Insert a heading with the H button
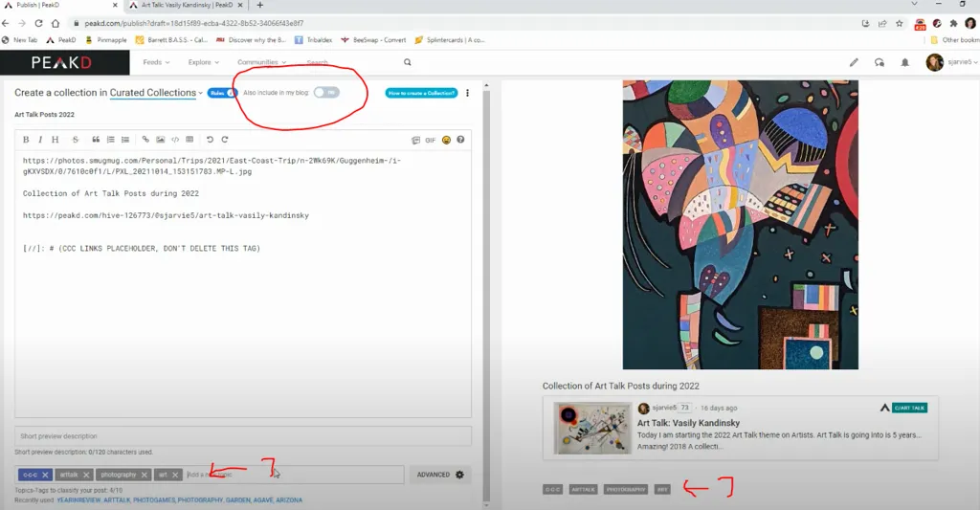980x510 pixels. pyautogui.click(x=55, y=140)
